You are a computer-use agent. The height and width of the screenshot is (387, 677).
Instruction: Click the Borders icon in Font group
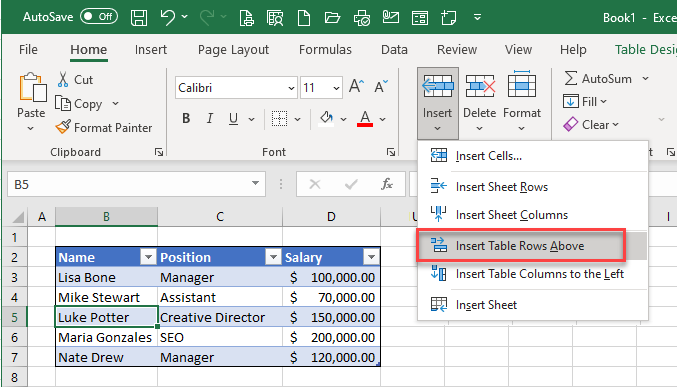click(x=279, y=118)
